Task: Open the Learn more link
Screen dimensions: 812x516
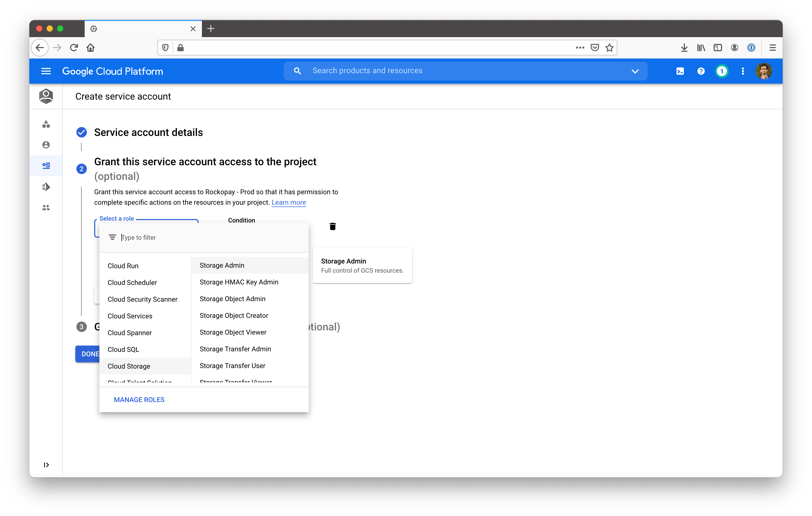Action: coord(289,202)
